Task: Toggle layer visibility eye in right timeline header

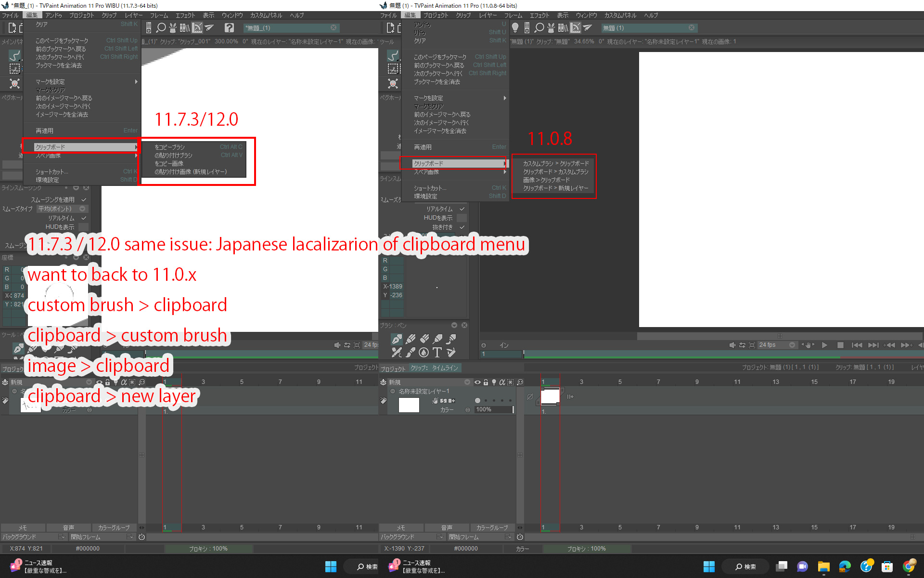Action: [477, 382]
